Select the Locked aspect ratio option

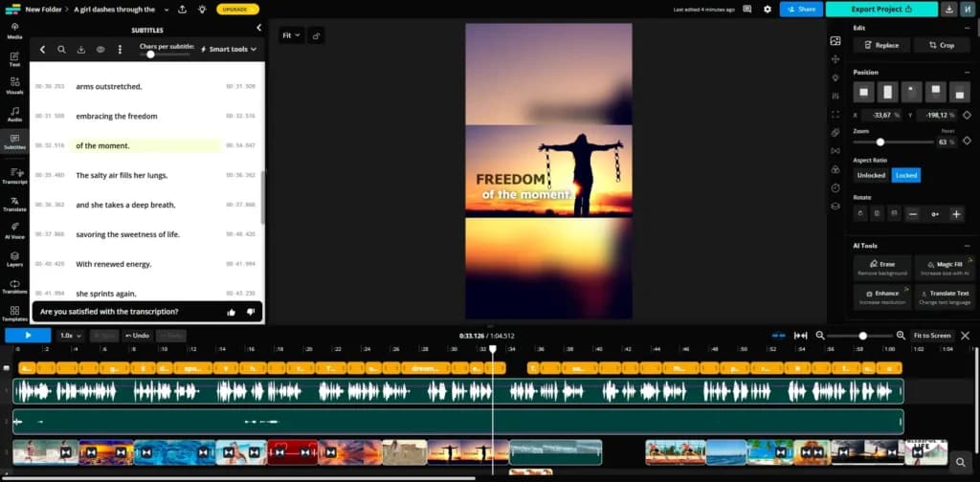click(905, 175)
